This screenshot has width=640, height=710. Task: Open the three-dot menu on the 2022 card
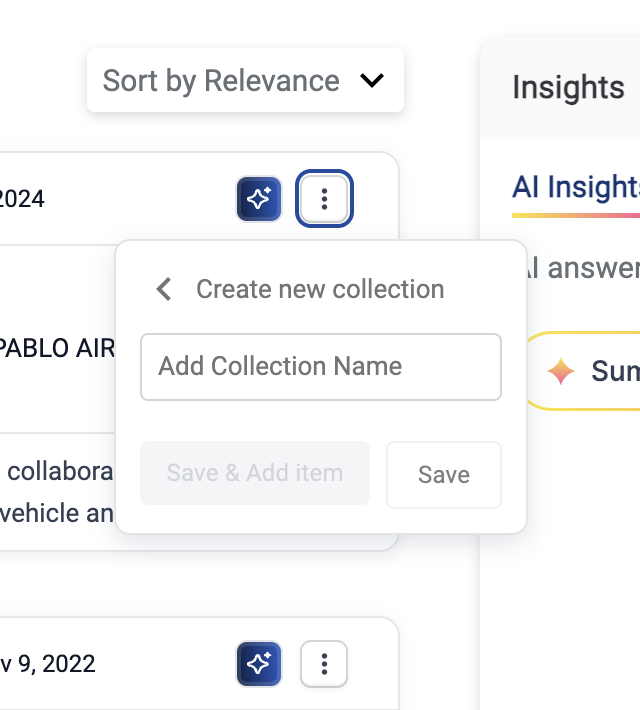[324, 664]
